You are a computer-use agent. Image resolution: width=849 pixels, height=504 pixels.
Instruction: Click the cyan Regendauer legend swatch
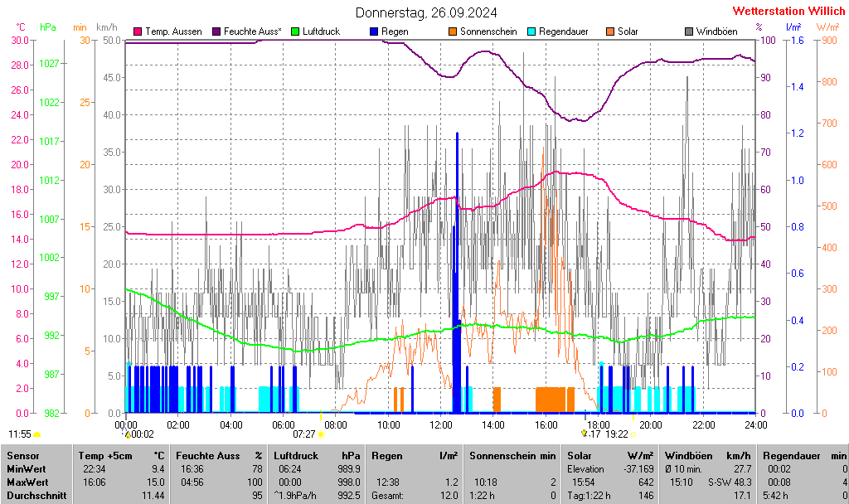tap(531, 31)
